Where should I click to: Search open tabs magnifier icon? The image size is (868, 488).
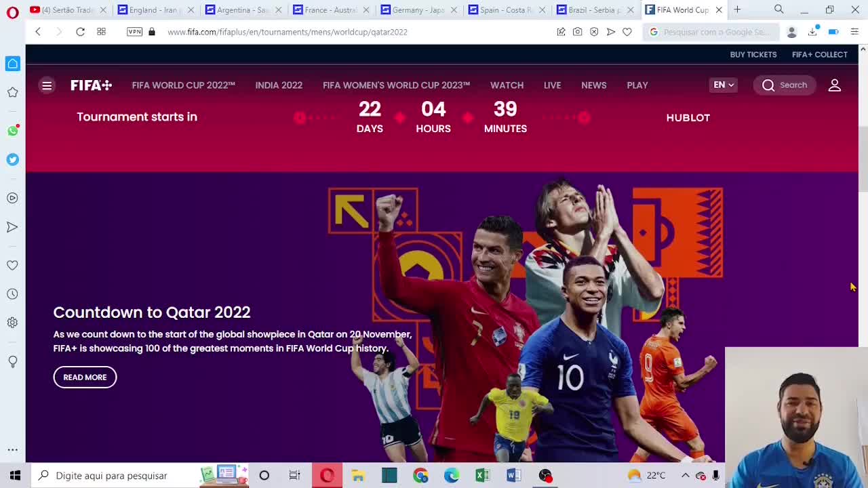pos(778,9)
